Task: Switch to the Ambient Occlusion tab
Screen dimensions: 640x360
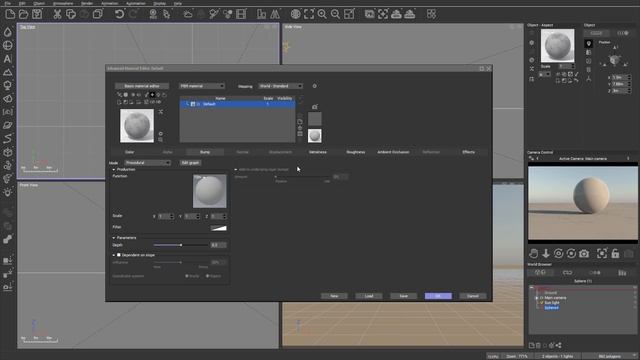Action: click(x=393, y=152)
